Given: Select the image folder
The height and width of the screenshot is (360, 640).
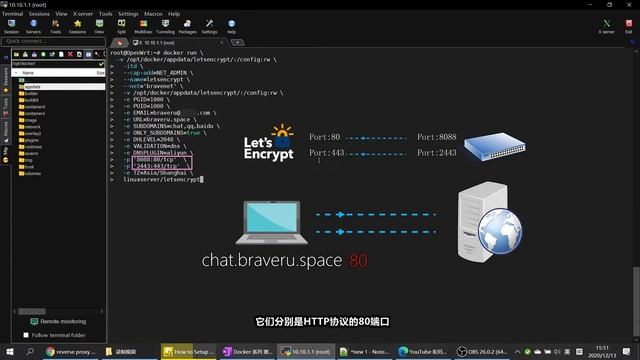Looking at the screenshot, I should [x=28, y=120].
